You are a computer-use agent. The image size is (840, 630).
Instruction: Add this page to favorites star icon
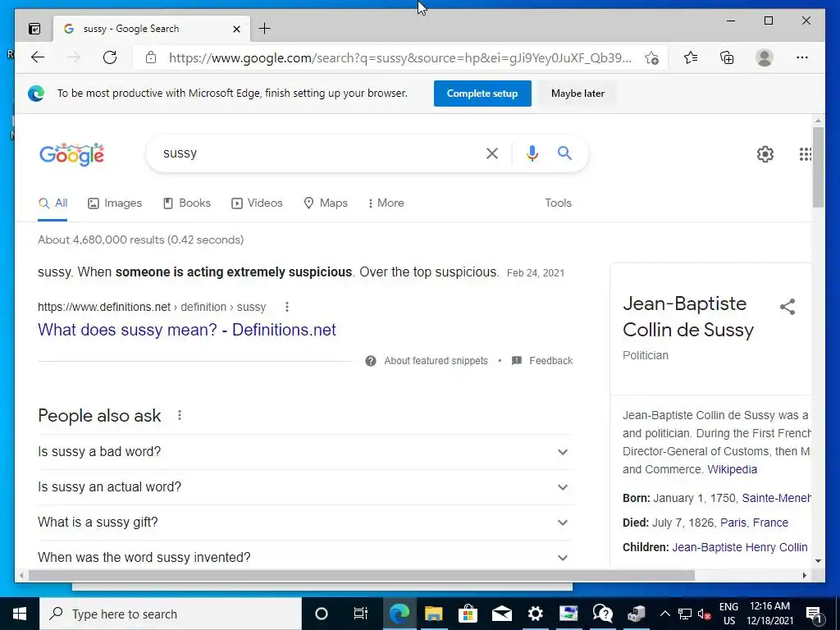pyautogui.click(x=651, y=57)
